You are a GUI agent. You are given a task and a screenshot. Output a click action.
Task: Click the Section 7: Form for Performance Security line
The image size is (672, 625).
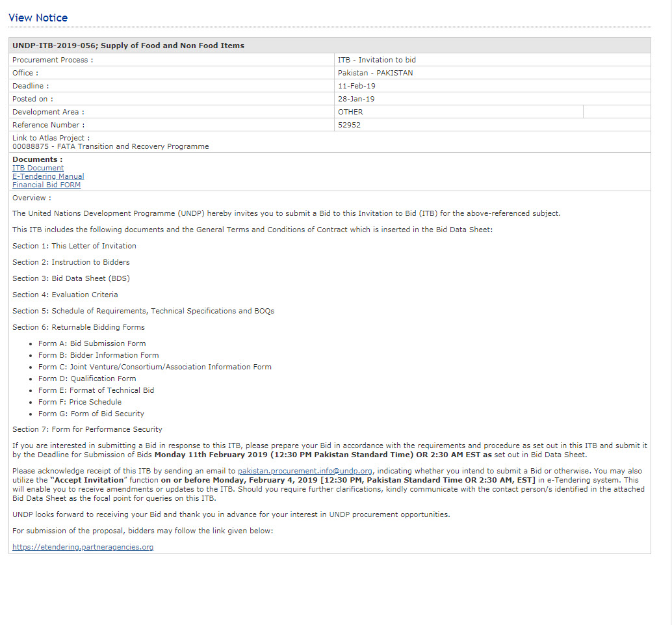point(87,429)
